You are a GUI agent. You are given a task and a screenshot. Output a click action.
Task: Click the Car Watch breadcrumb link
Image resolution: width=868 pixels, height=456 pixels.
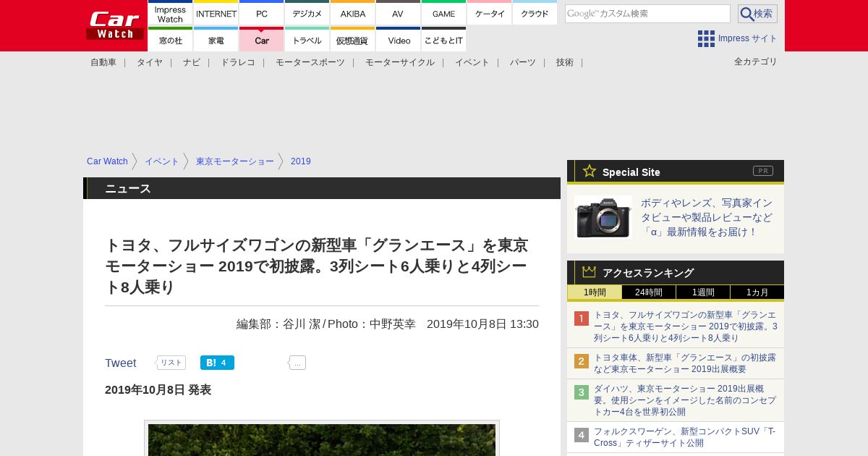(x=107, y=161)
